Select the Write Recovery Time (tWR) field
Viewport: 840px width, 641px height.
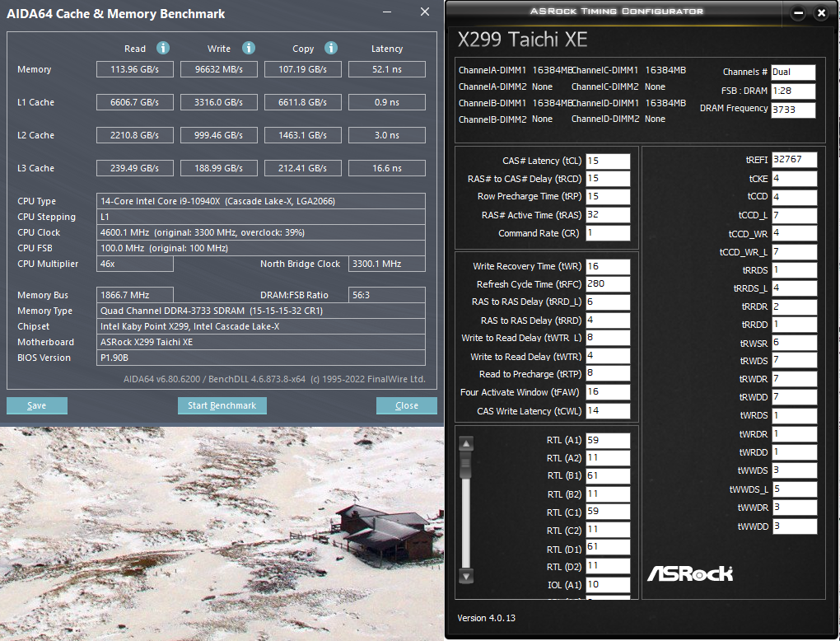pyautogui.click(x=608, y=266)
